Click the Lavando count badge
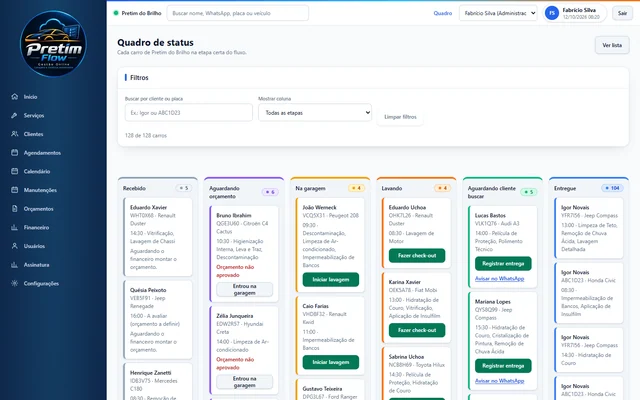The width and height of the screenshot is (640, 400). (442, 188)
